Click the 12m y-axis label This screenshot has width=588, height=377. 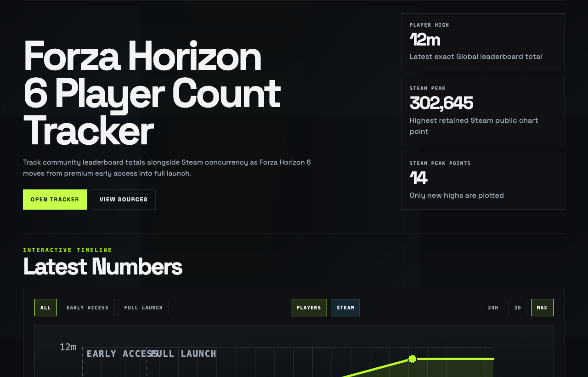[x=68, y=347]
